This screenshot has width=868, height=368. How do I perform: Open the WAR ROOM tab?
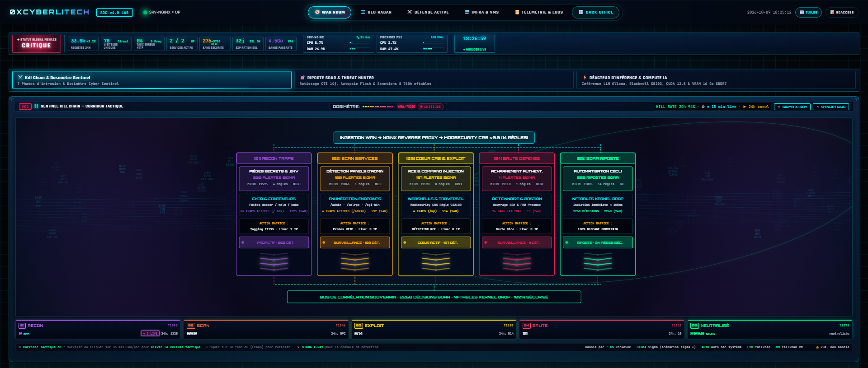point(330,12)
